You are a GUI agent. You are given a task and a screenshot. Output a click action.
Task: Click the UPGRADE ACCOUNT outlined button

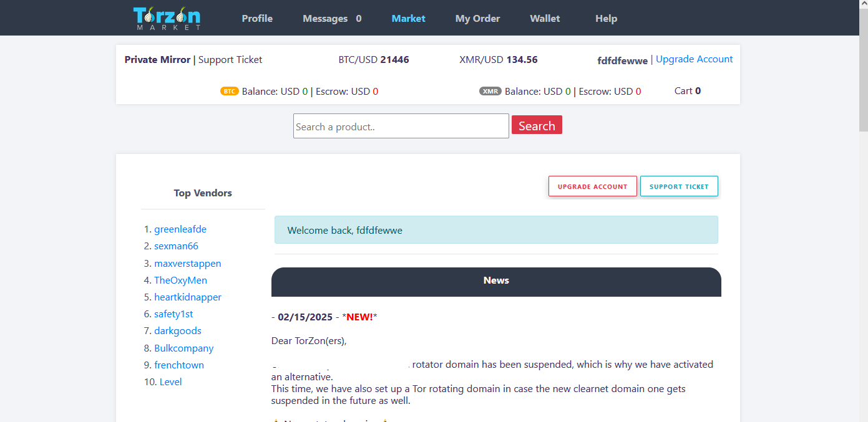tap(592, 186)
